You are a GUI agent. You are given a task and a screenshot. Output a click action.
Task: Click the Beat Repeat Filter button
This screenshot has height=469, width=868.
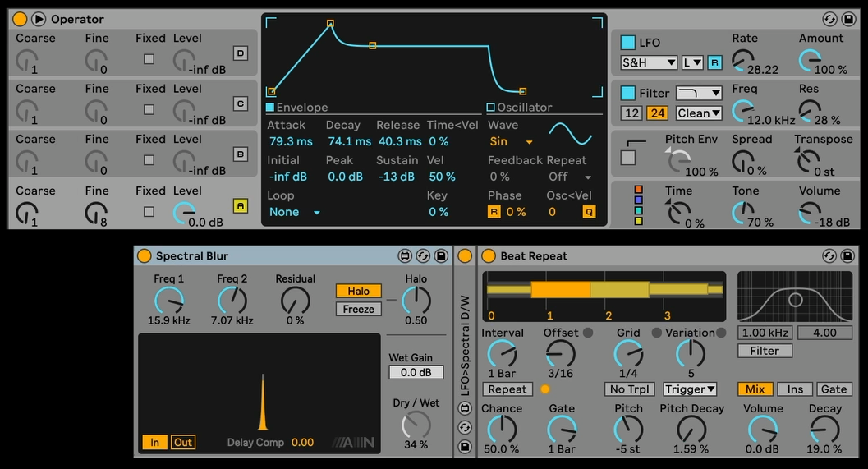pyautogui.click(x=764, y=351)
